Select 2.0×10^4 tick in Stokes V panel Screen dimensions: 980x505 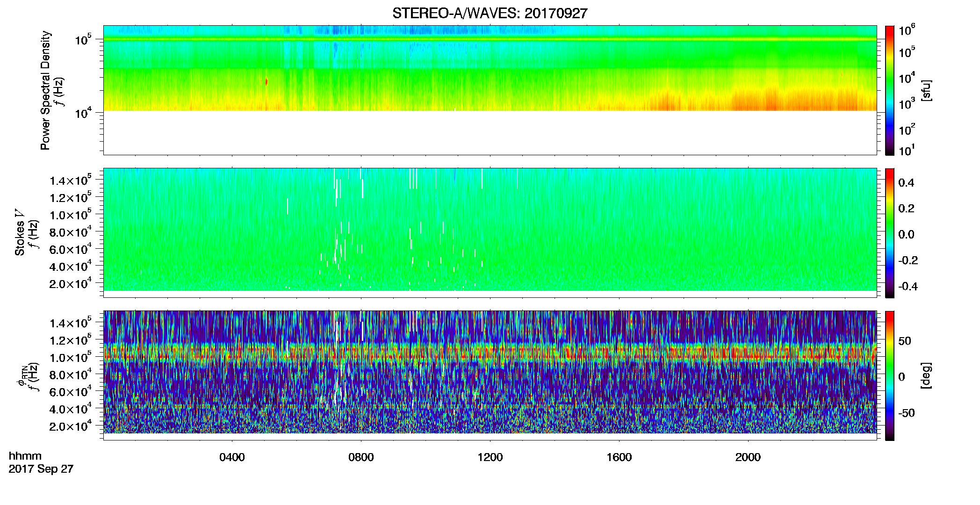point(71,283)
